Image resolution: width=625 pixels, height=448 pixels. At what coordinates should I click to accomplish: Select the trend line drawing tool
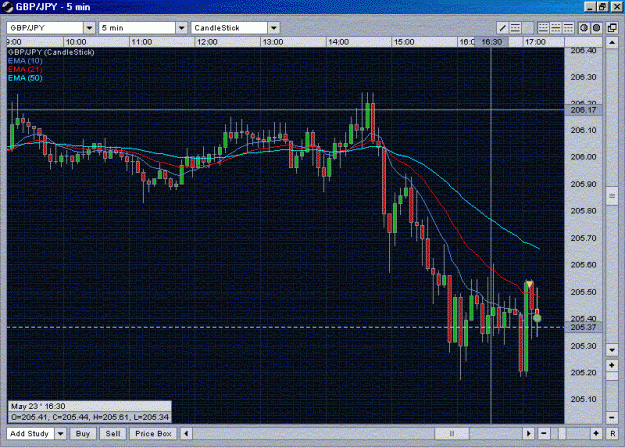503,28
